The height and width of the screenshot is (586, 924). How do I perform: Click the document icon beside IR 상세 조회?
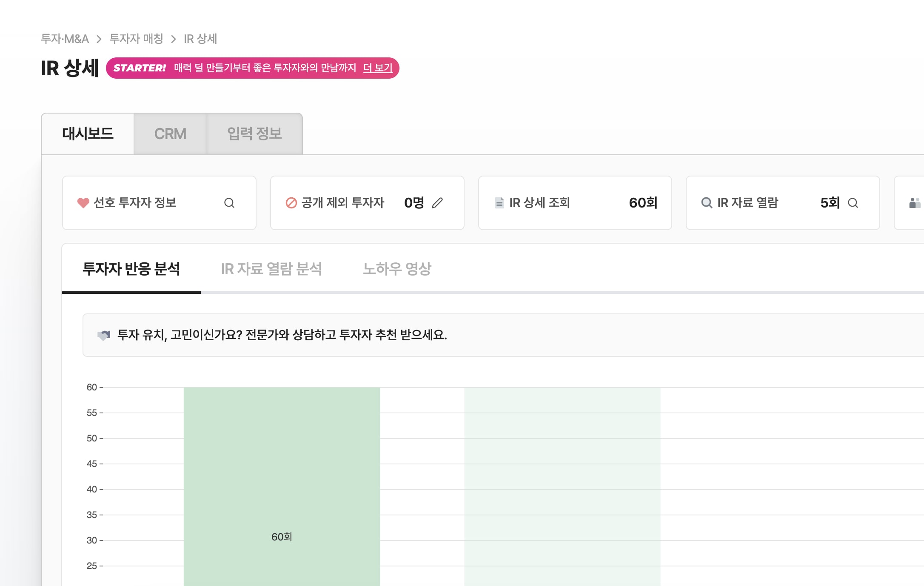(499, 203)
